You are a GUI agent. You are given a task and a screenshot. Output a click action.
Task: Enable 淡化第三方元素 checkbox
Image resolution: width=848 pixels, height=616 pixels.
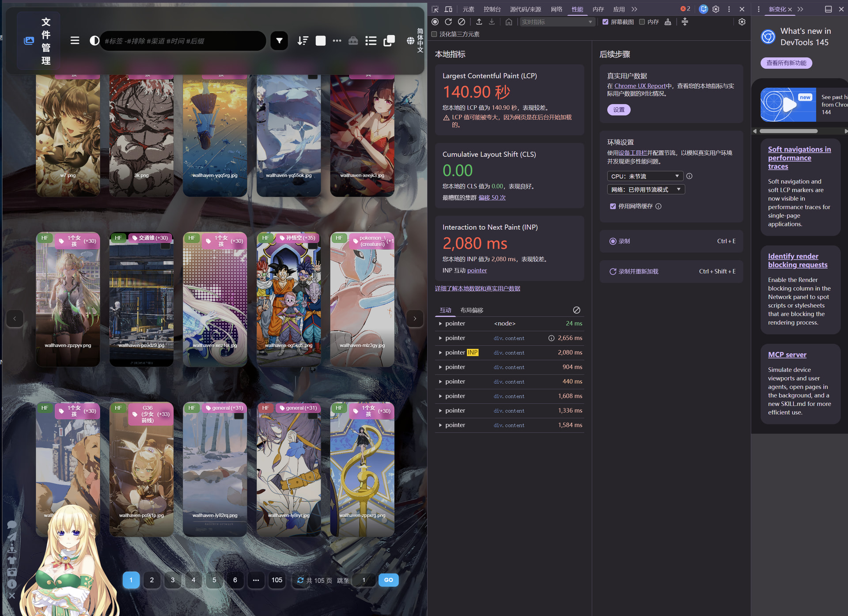[x=434, y=34]
